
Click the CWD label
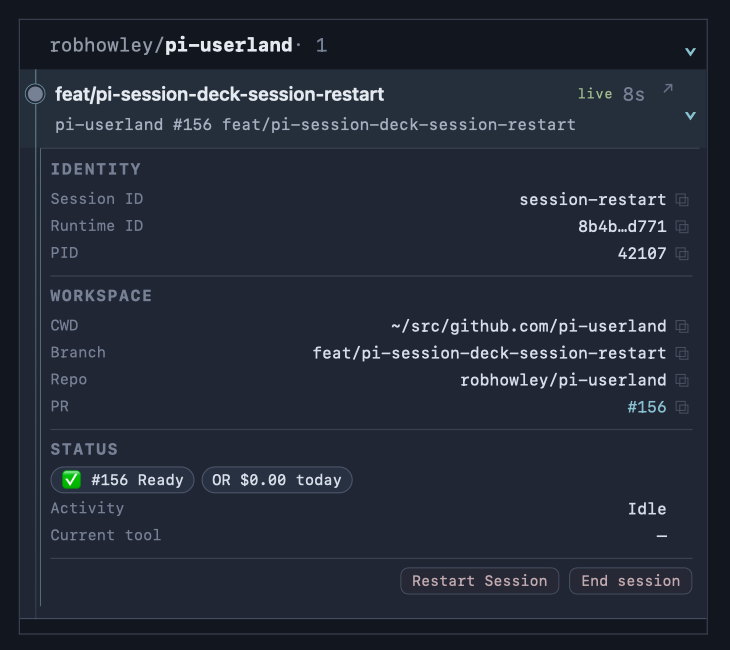[64, 325]
